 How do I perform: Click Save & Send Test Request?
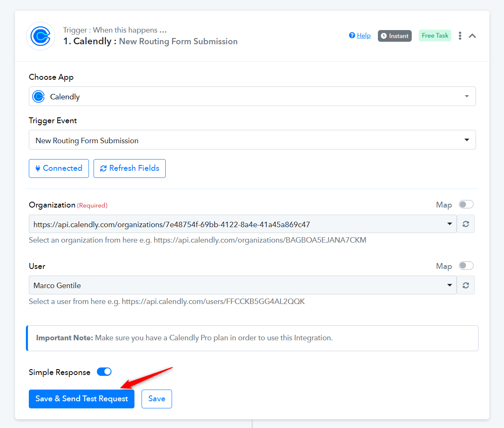(81, 399)
